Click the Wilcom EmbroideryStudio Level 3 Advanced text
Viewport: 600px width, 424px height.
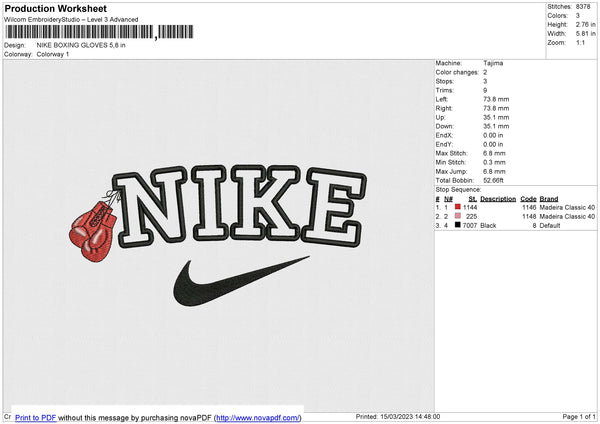coord(71,20)
